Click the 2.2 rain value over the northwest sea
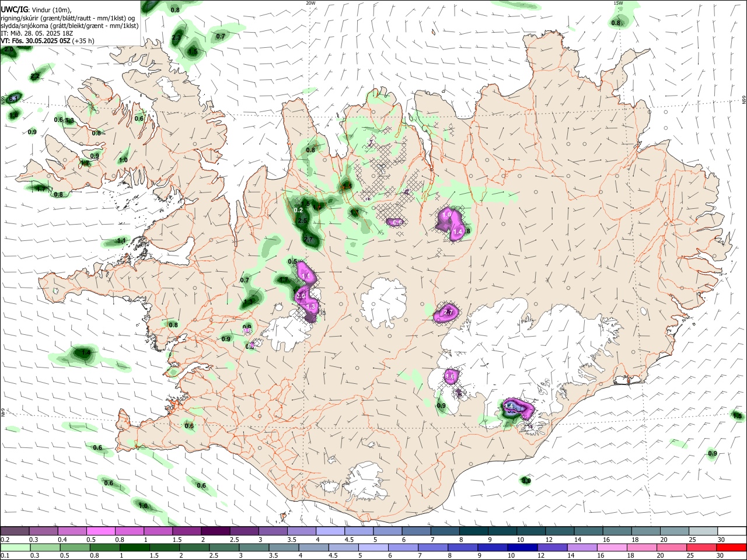This screenshot has height=560, width=747. (x=35, y=76)
